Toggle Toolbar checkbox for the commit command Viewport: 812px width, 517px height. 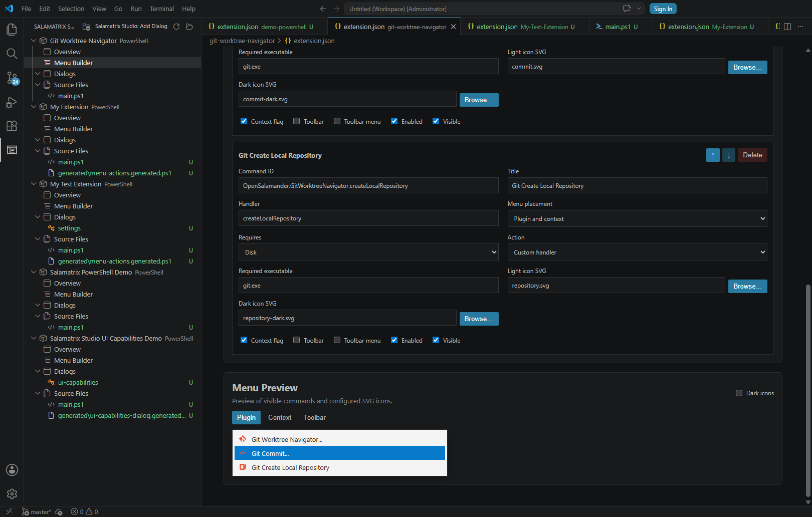click(x=297, y=121)
